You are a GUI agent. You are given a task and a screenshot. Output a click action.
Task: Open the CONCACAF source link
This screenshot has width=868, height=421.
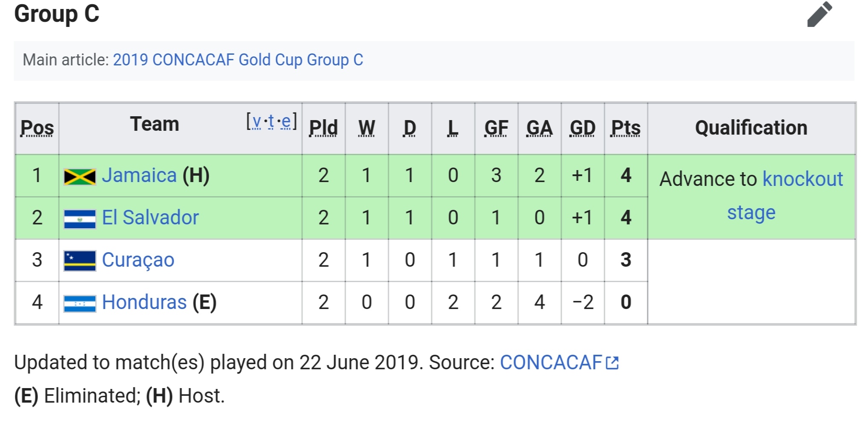pos(551,362)
